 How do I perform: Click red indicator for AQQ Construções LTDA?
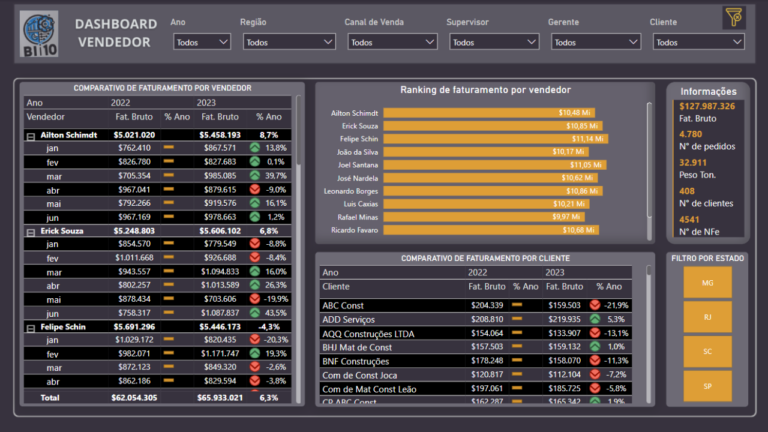[x=595, y=333]
